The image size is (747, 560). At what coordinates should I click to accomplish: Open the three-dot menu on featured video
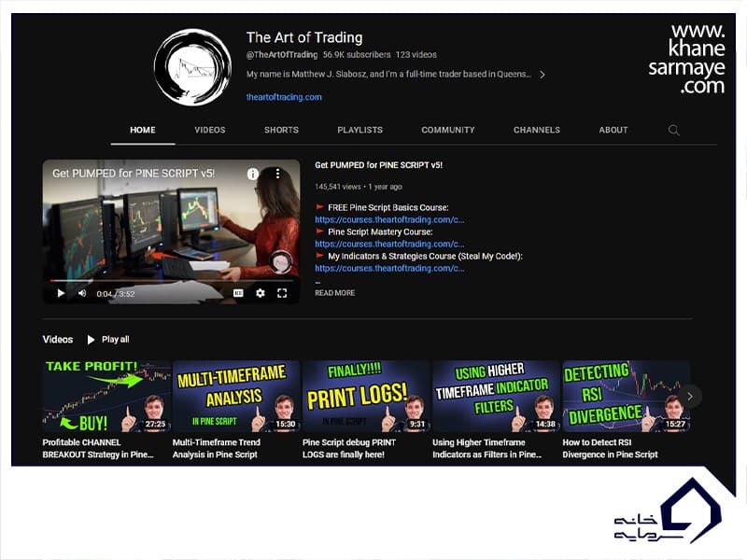point(277,174)
